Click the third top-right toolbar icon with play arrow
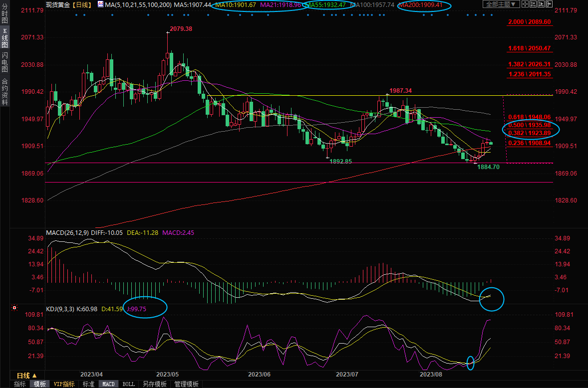588x388 pixels. [x=542, y=4]
